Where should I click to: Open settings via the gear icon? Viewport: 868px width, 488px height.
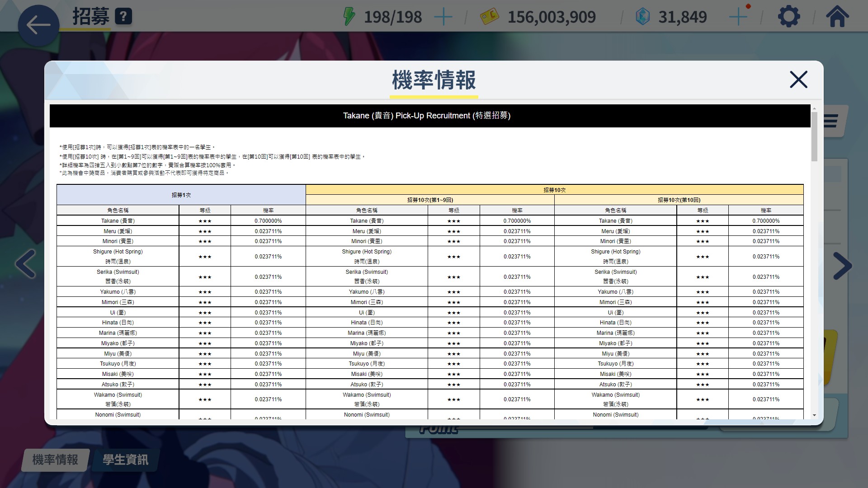(x=789, y=17)
